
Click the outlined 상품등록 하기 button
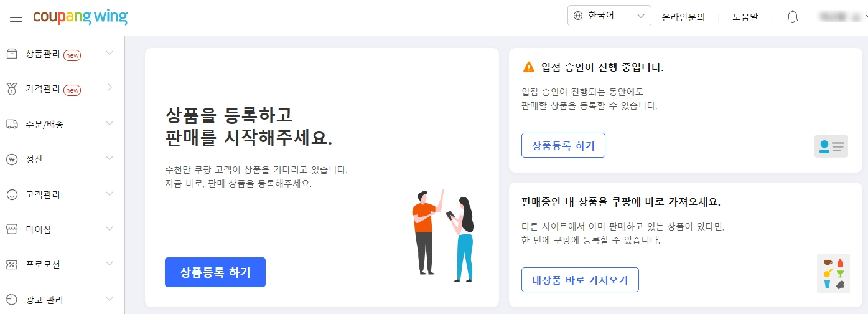coord(563,145)
